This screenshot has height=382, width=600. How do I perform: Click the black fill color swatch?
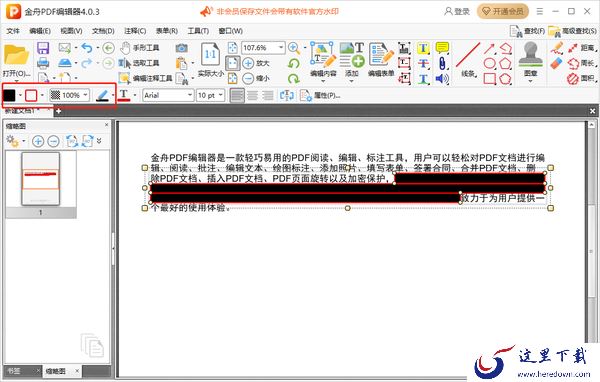point(9,95)
